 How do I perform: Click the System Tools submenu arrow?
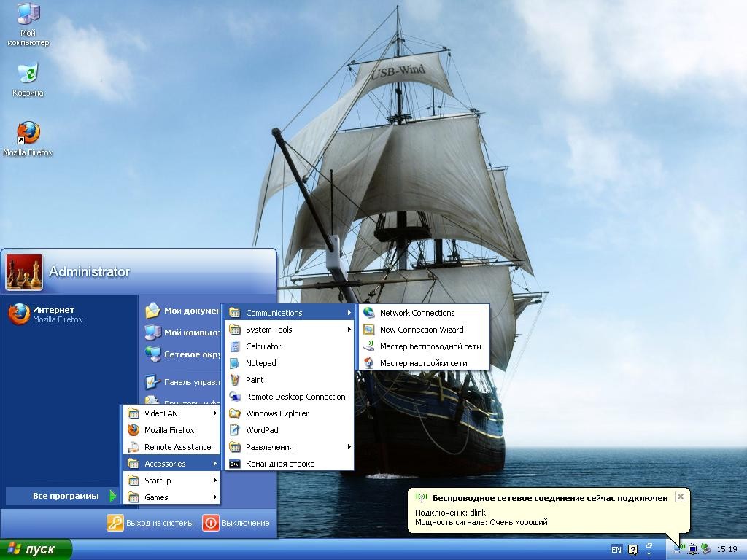[349, 330]
